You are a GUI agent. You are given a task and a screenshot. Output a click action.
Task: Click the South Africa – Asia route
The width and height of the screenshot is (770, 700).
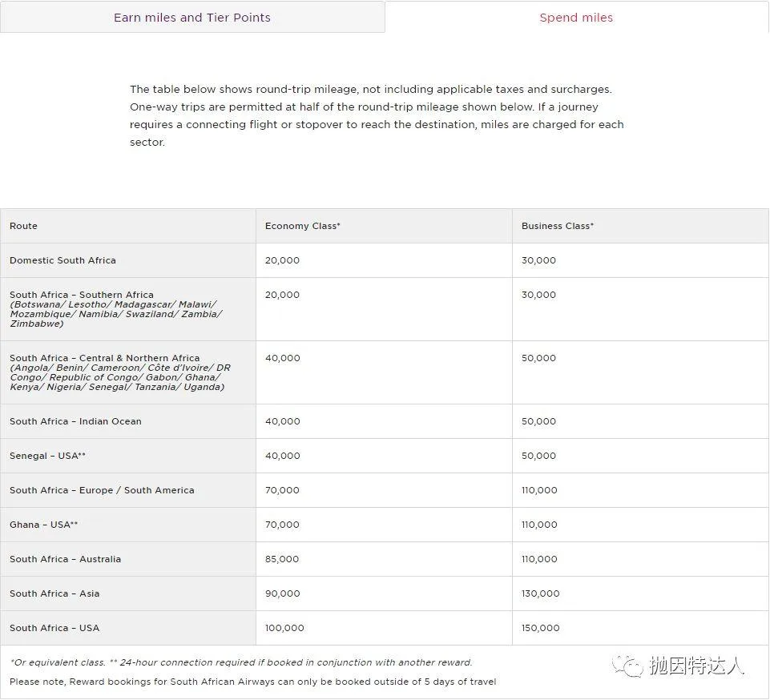tap(54, 593)
